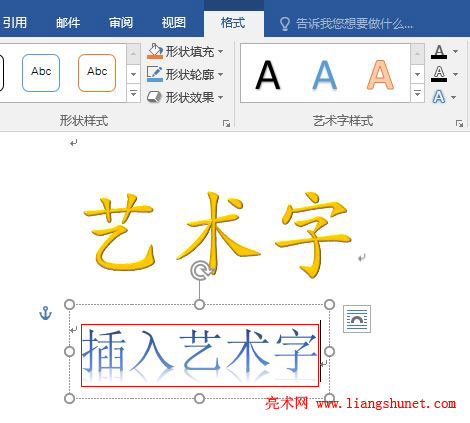470x423 pixels.
Task: Switch to the 视图 tab
Action: pyautogui.click(x=174, y=23)
